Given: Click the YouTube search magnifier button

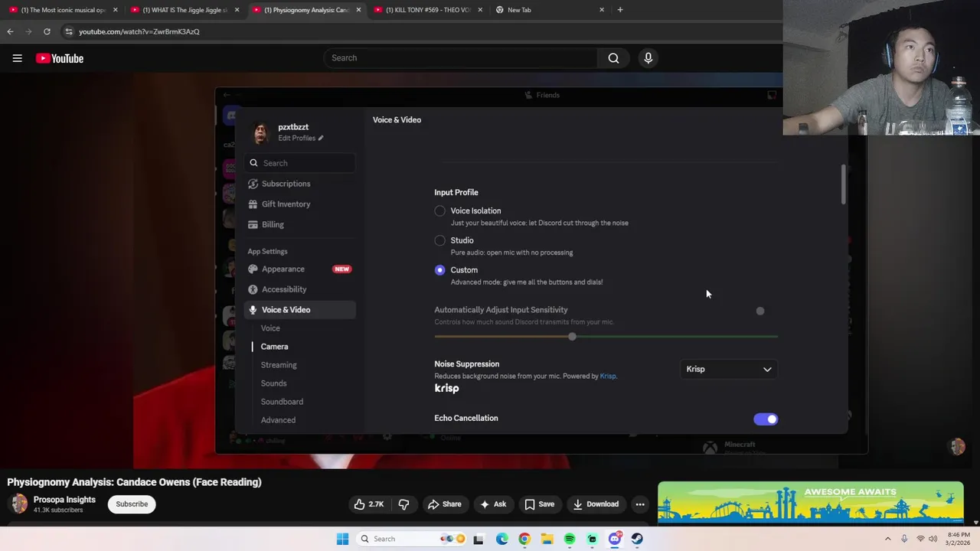Looking at the screenshot, I should (613, 58).
